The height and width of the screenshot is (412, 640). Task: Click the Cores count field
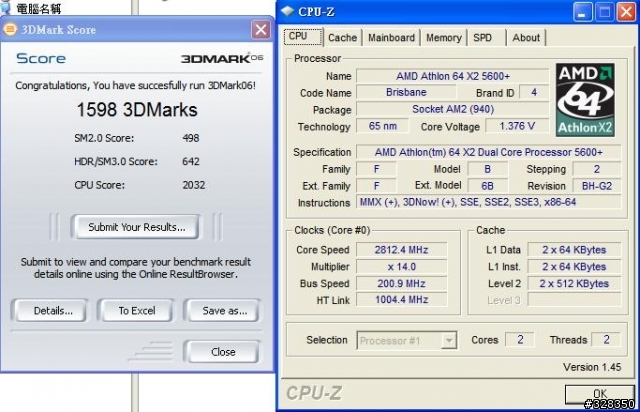(x=520, y=340)
